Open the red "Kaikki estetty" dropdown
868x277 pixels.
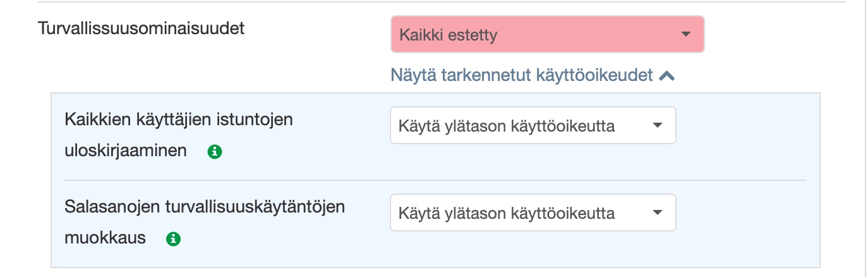[547, 34]
